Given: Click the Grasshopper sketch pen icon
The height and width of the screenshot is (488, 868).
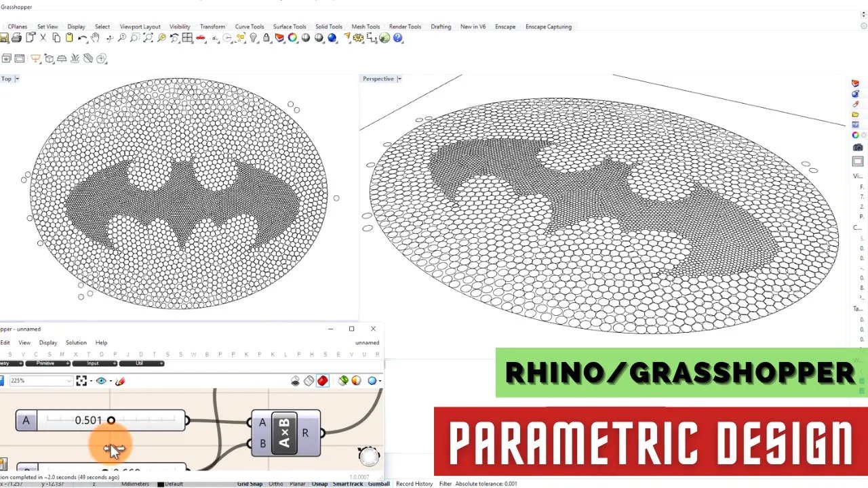Looking at the screenshot, I should tap(120, 381).
